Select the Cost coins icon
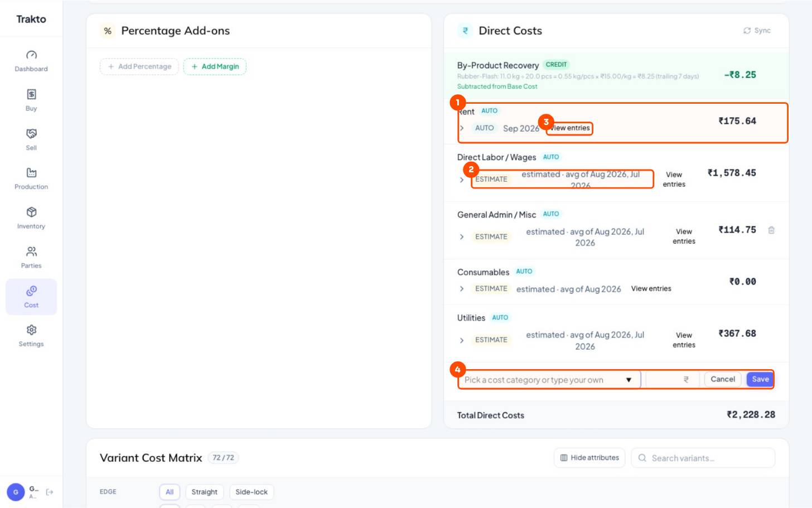The image size is (812, 508). 31,291
